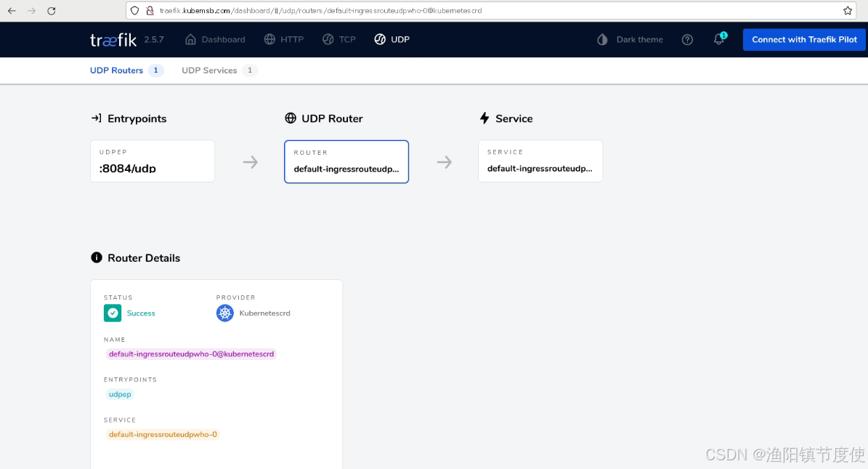The image size is (868, 469).
Task: Click the UDP Services count badge
Action: coord(250,71)
